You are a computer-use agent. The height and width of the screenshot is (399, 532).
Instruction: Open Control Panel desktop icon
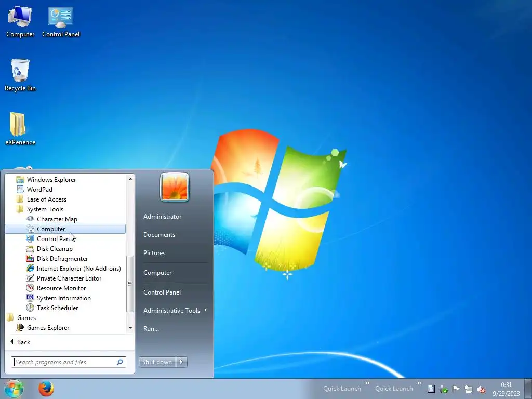tap(61, 21)
